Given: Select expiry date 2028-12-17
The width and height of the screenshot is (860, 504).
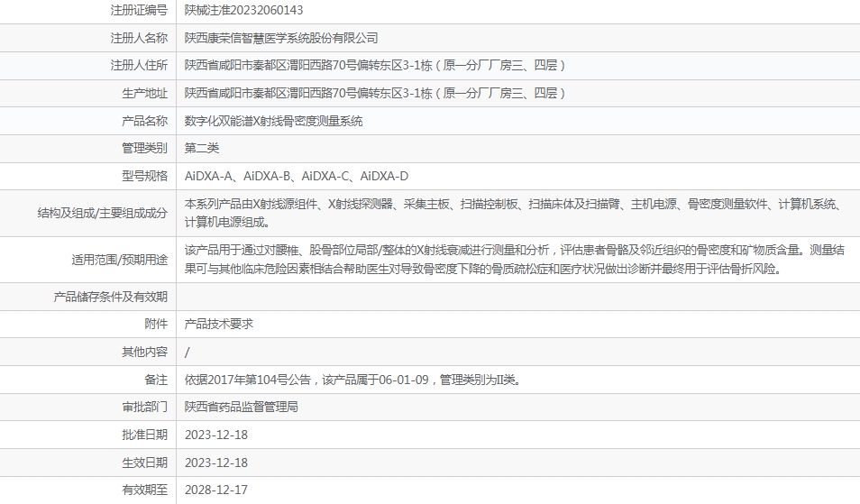Looking at the screenshot, I should pos(216,490).
